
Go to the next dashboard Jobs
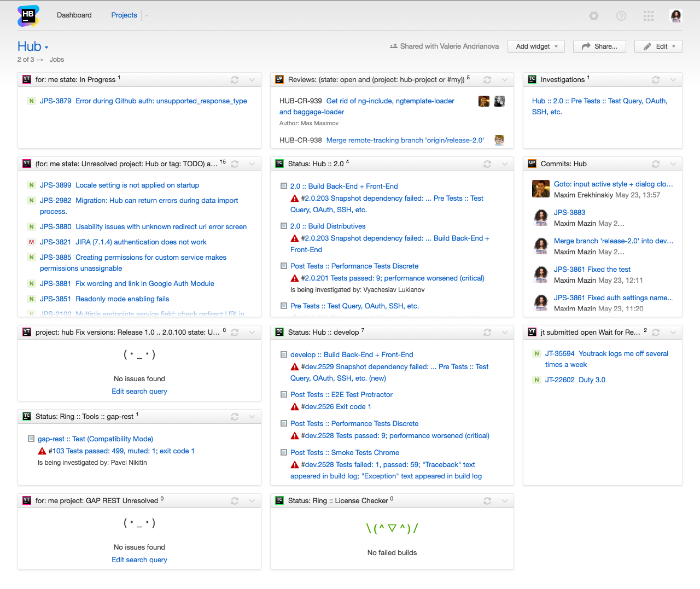(x=57, y=60)
